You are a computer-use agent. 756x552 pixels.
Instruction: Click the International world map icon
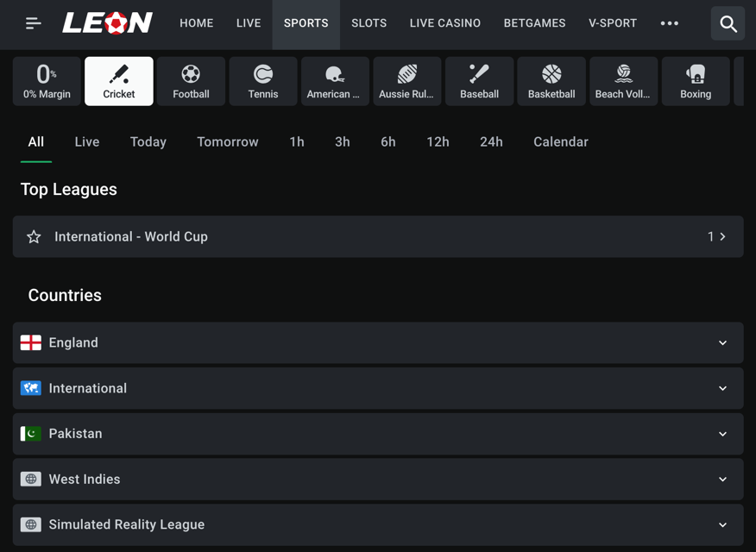pos(31,388)
